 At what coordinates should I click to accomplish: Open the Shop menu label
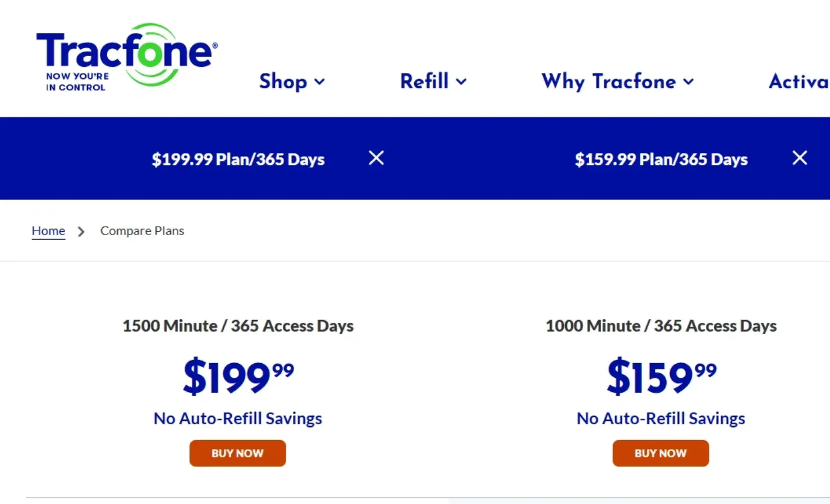(283, 81)
